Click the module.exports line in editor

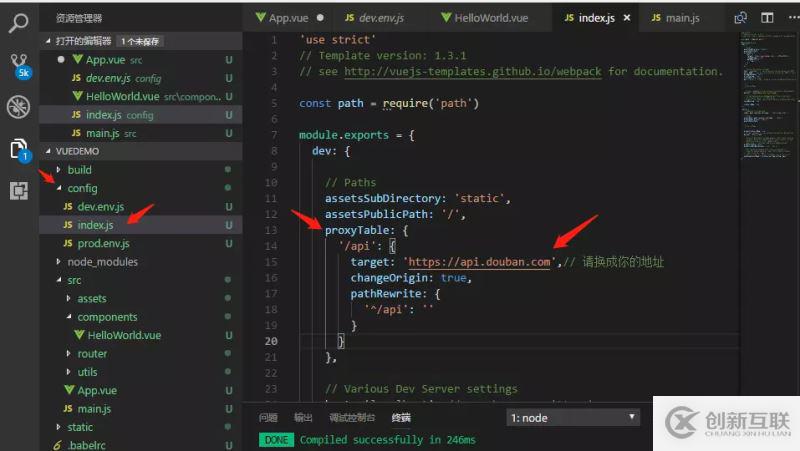(x=357, y=135)
